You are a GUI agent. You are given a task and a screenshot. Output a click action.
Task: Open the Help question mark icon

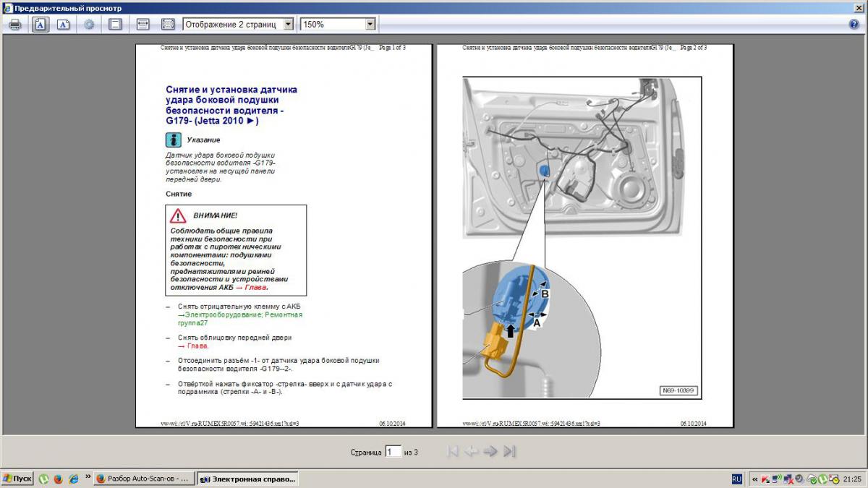click(x=854, y=24)
